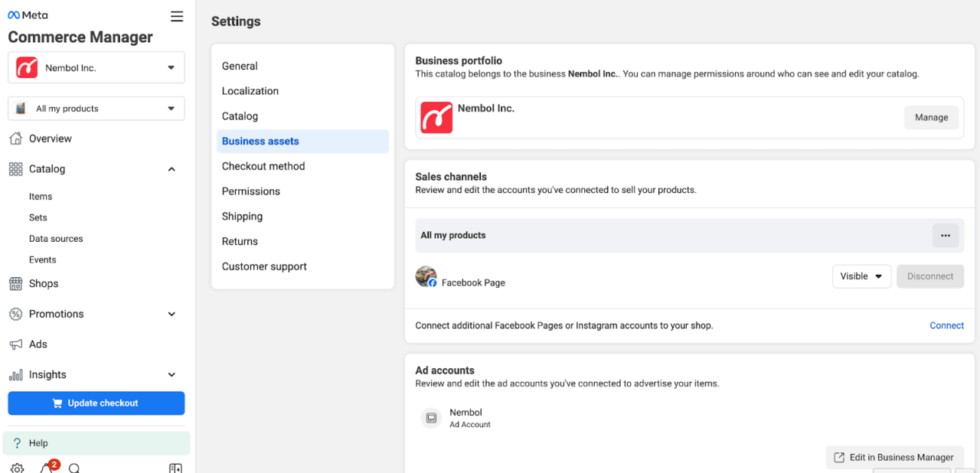
Task: Click the Manage button for Nembol Inc.
Action: pos(931,117)
